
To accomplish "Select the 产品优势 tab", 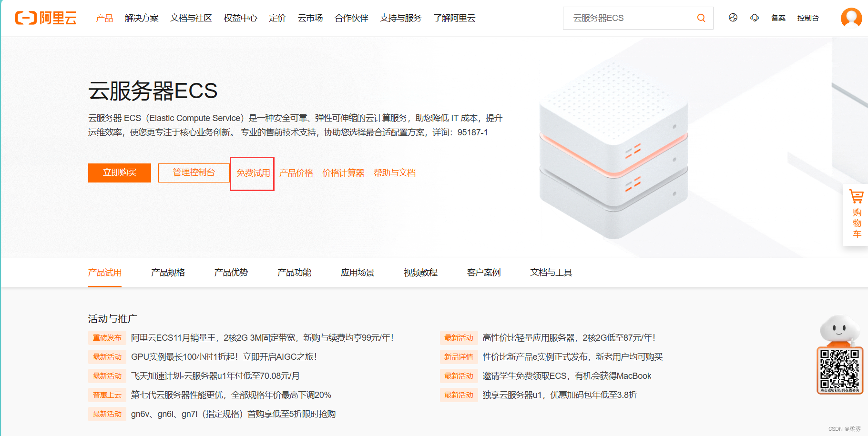I will point(231,273).
